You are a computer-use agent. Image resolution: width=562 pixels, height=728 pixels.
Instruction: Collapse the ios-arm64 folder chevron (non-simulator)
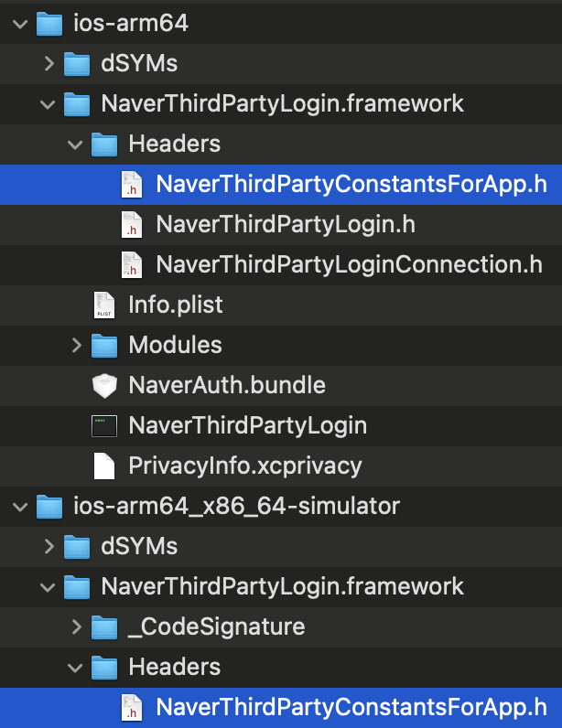(20, 24)
